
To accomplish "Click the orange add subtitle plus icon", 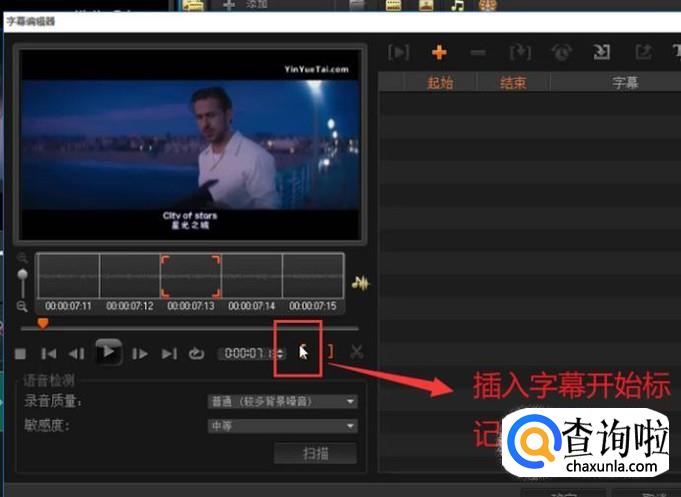I will coord(439,52).
